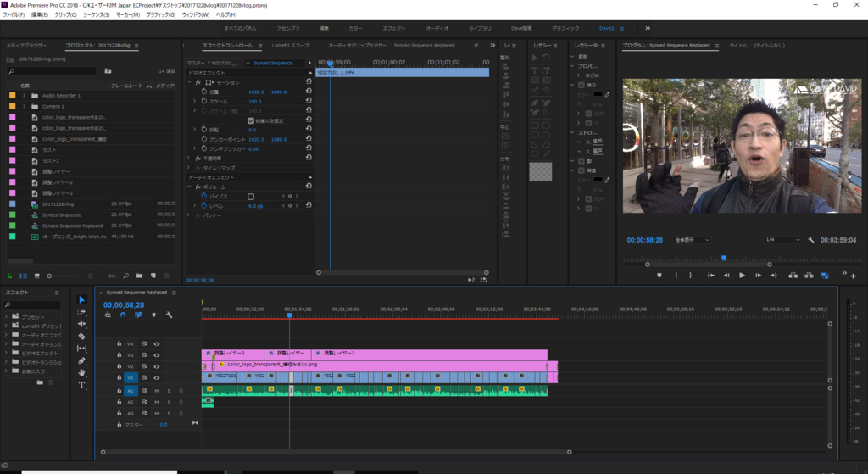Switch to the エフェクト workspace
Viewport: 868px width, 474px height.
394,28
